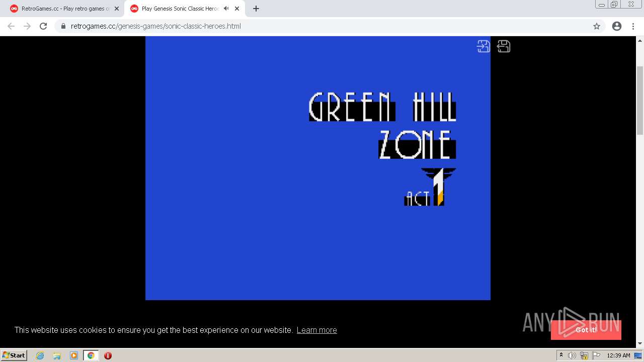
Task: Open a new browser tab
Action: (x=256, y=9)
